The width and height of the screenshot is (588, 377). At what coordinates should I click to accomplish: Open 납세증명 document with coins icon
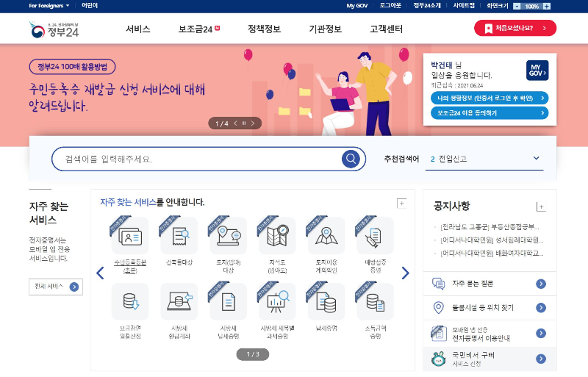pos(326,301)
